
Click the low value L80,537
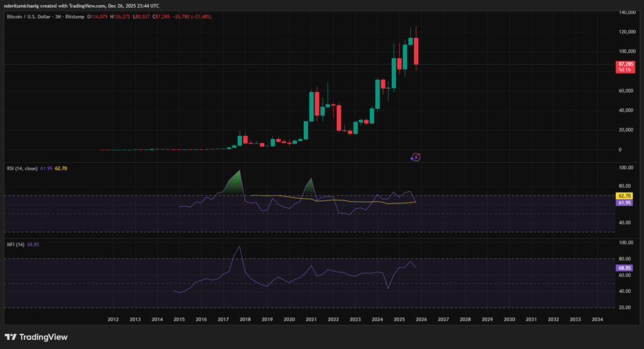(141, 17)
